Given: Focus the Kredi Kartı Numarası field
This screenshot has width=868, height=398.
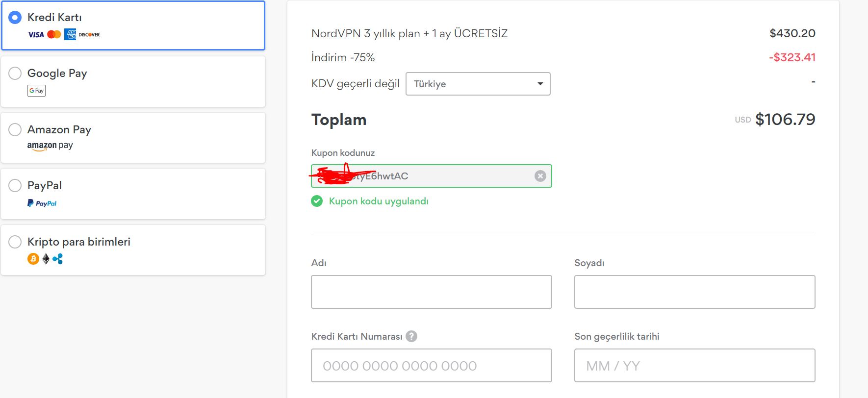Looking at the screenshot, I should coord(431,366).
